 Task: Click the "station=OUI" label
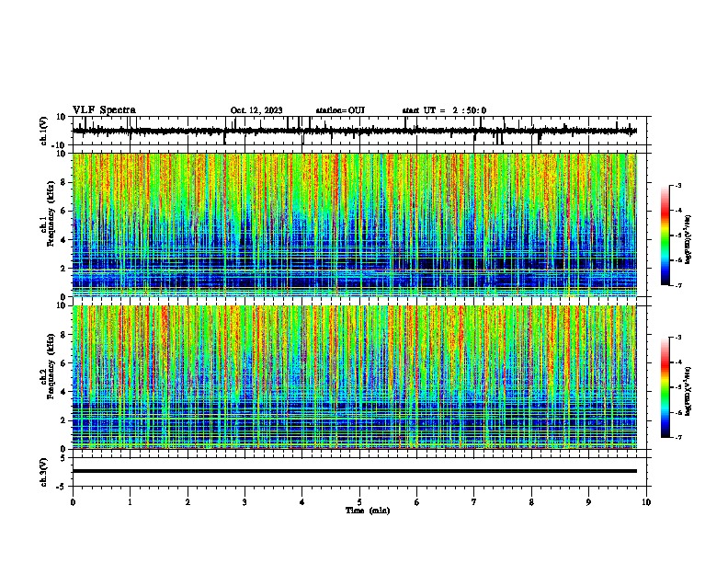(340, 110)
